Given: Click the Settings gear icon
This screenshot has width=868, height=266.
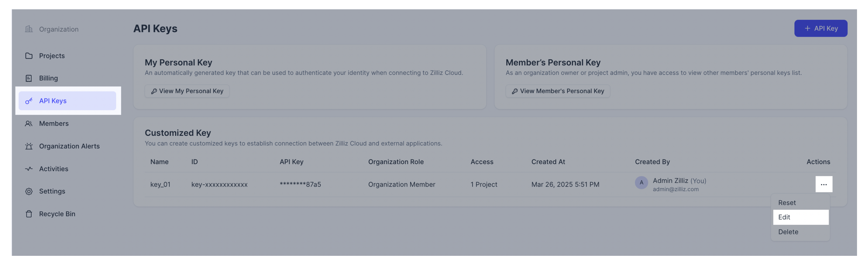Looking at the screenshot, I should coord(29,191).
